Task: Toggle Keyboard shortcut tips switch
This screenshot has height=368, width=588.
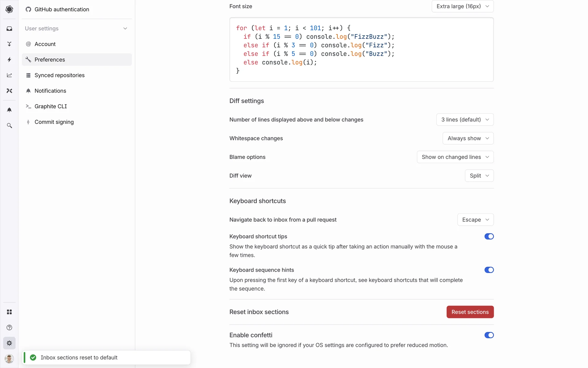Action: [489, 236]
